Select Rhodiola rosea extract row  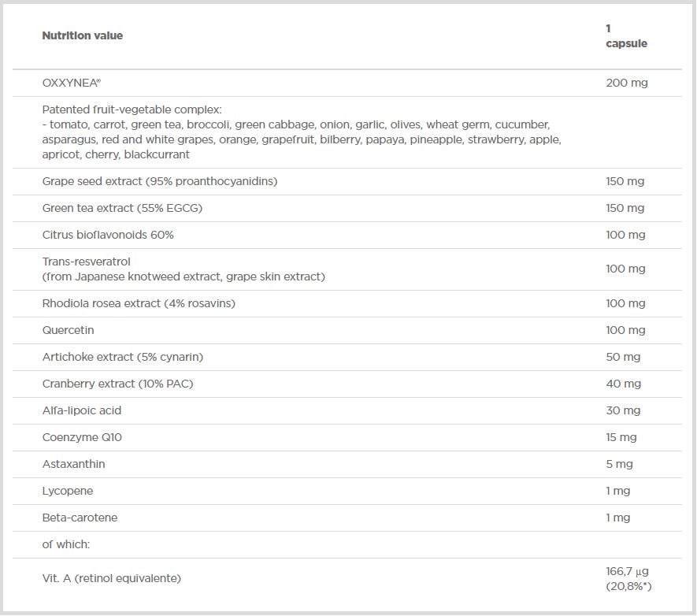[347, 303]
